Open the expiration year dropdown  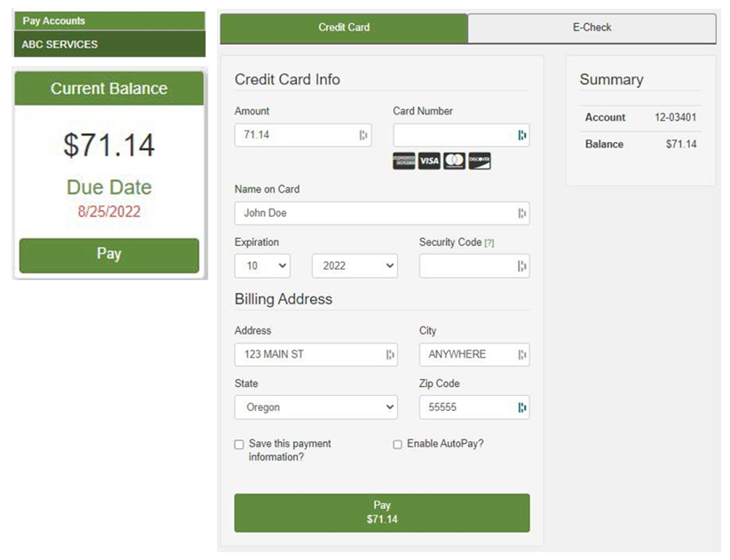(355, 266)
